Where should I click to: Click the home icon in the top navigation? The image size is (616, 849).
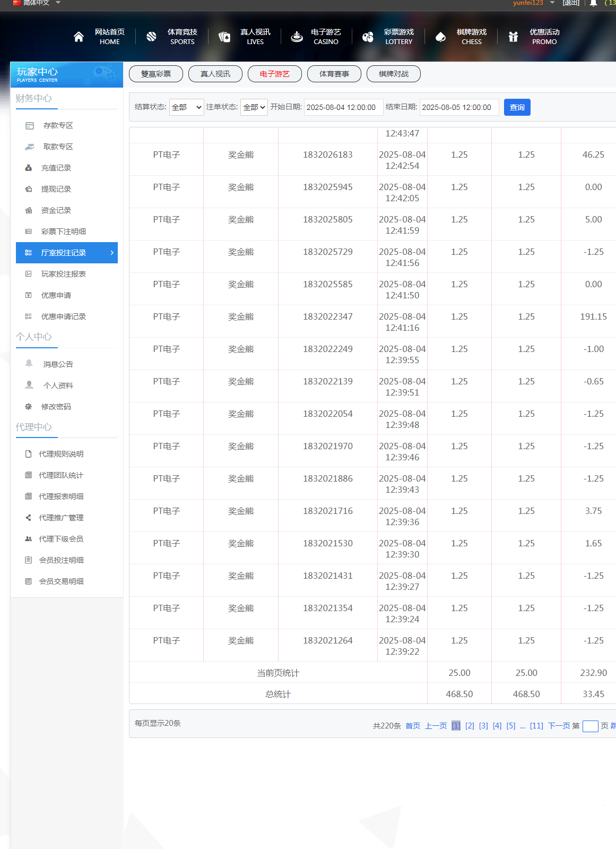coord(79,37)
